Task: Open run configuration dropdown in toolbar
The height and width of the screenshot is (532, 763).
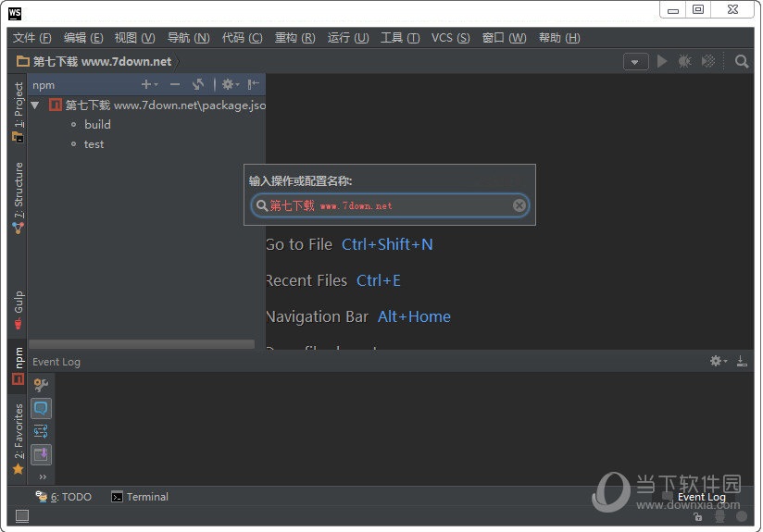Action: [x=635, y=62]
